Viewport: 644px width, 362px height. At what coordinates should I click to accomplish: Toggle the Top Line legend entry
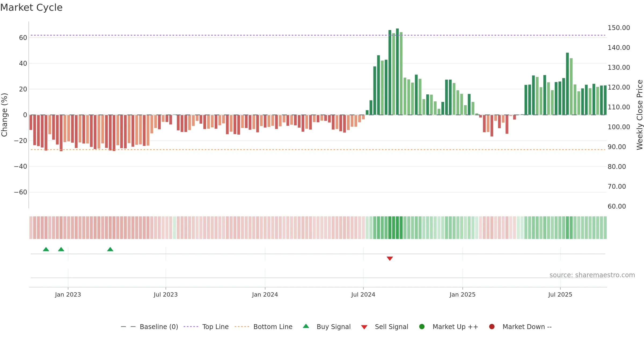click(206, 327)
